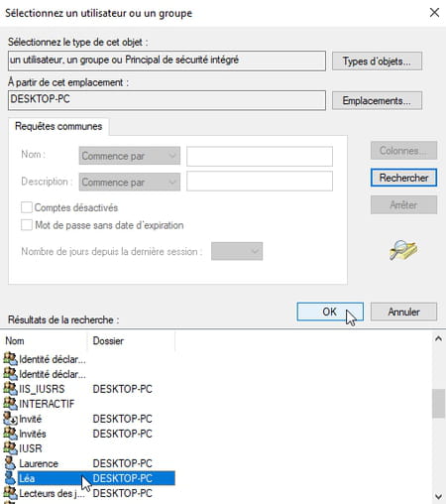Viewport: 446px width, 504px height.
Task: Click the Lecteurs des journaux group icon
Action: (x=10, y=493)
